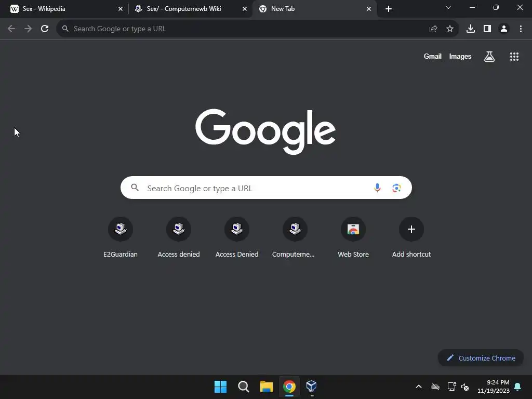Screen dimensions: 532x399
Task: Start voice search with microphone icon
Action: click(377, 188)
